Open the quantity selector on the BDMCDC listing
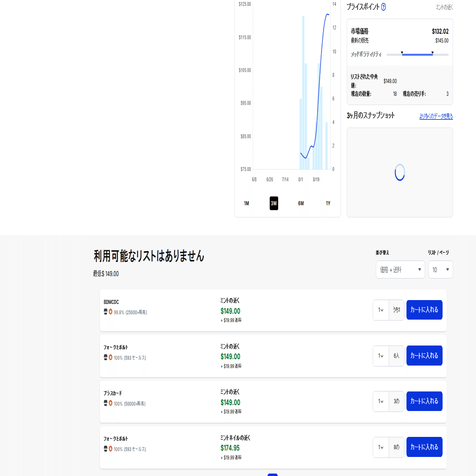The image size is (476, 476). pos(381,309)
